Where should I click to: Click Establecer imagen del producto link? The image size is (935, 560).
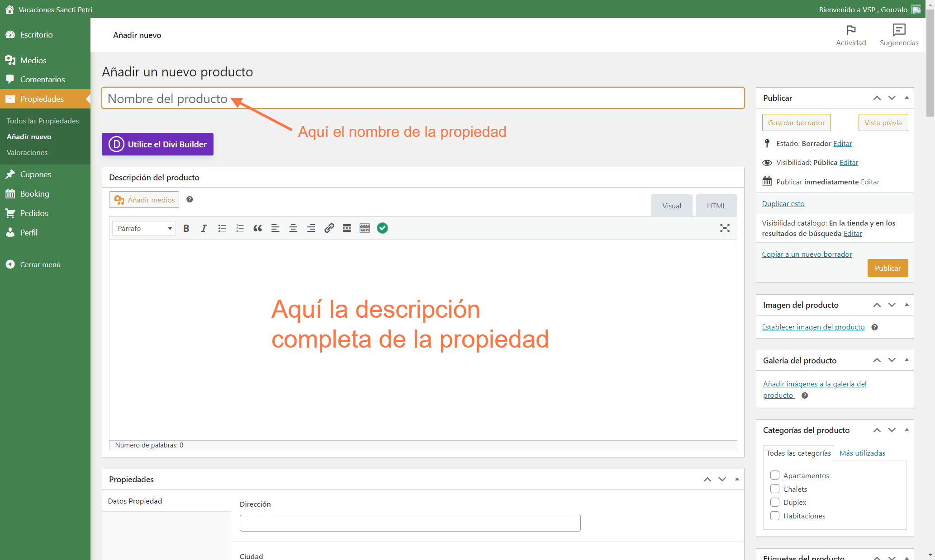813,327
